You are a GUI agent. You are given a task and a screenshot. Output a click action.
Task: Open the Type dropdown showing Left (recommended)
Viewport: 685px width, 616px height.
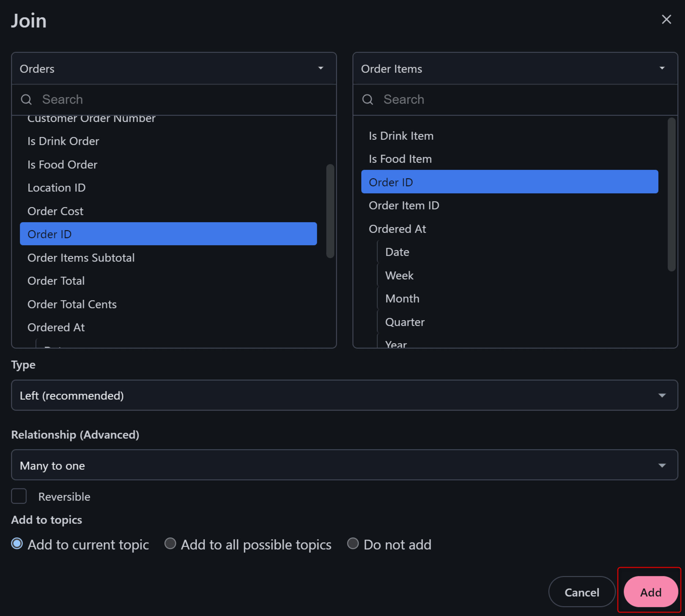(344, 395)
